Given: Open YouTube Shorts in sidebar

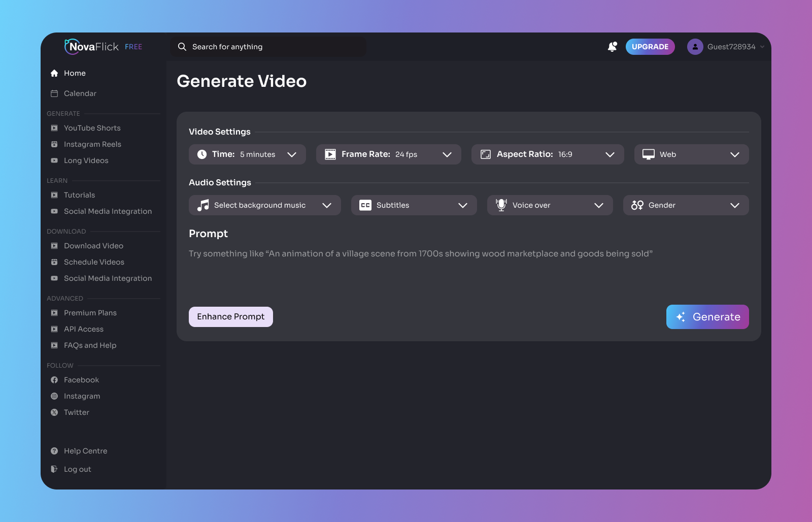Looking at the screenshot, I should point(92,128).
